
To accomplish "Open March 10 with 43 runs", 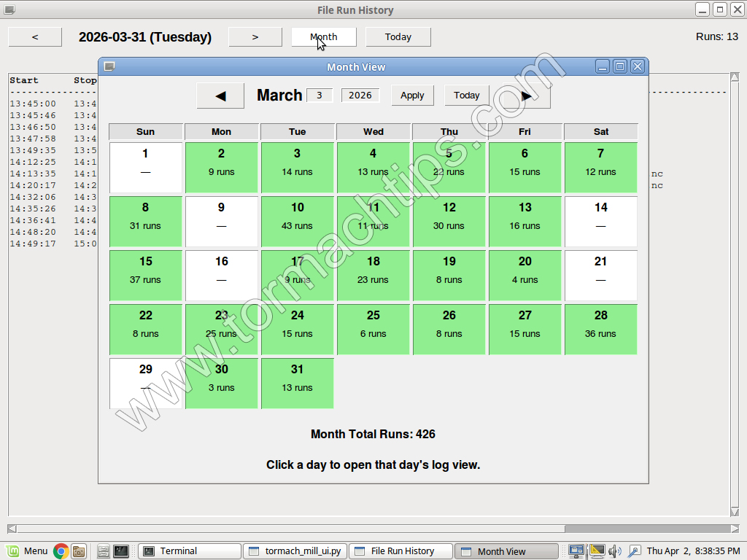I will pyautogui.click(x=298, y=222).
